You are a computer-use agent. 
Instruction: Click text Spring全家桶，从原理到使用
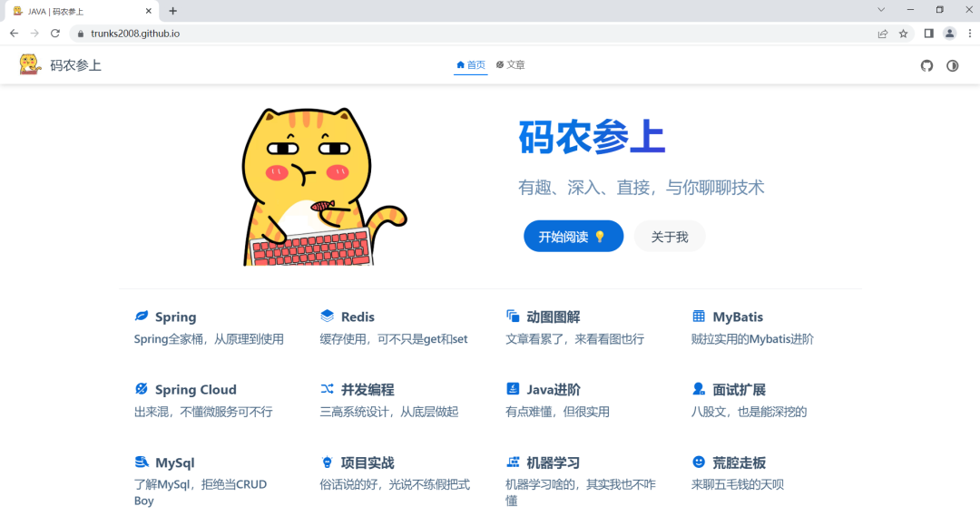coord(209,338)
